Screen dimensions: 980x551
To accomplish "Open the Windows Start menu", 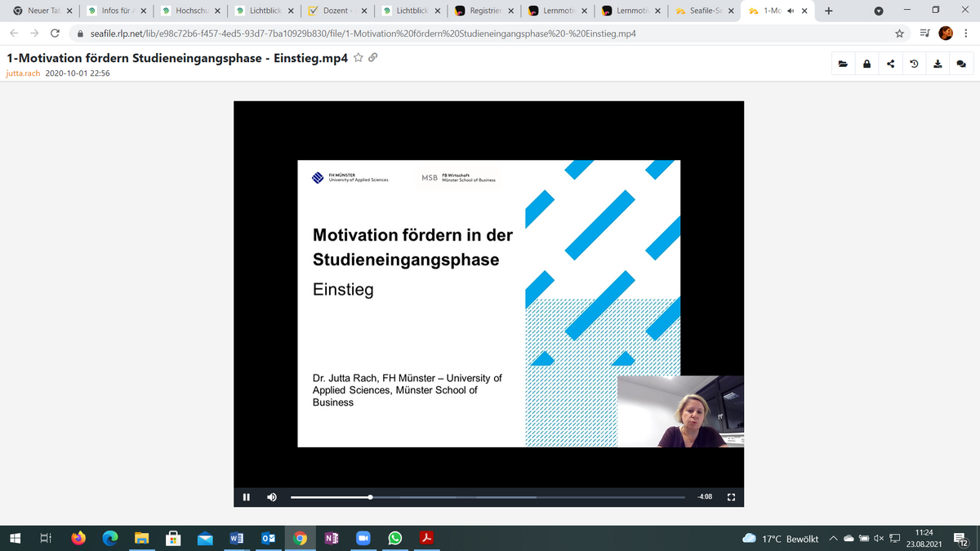I will pyautogui.click(x=15, y=539).
